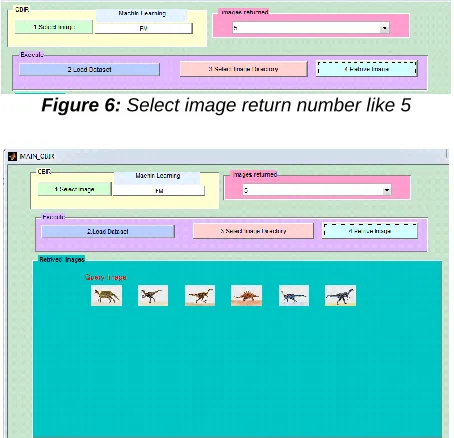Viewport: 454px width, 438px height.
Task: Click '4.Retrieve Image' in the top Figure 6 panel
Action: click(367, 69)
